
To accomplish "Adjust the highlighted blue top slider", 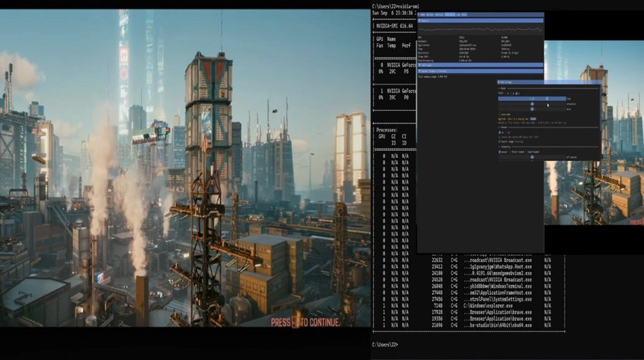I will pos(532,99).
